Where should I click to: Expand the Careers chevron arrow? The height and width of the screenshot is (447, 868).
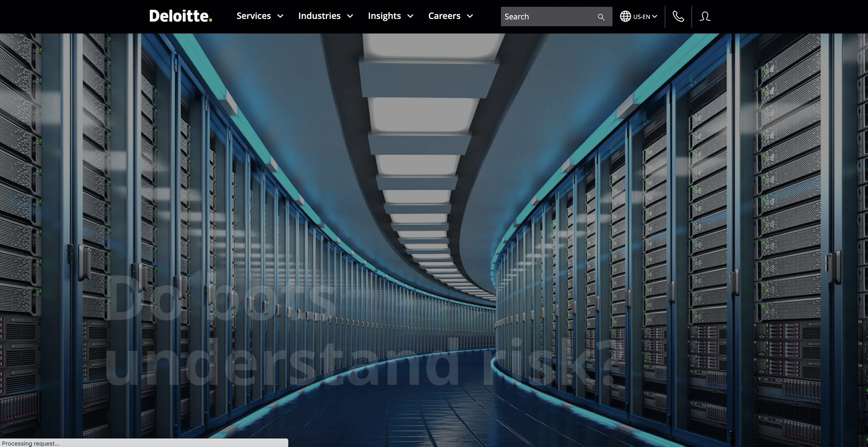(470, 17)
